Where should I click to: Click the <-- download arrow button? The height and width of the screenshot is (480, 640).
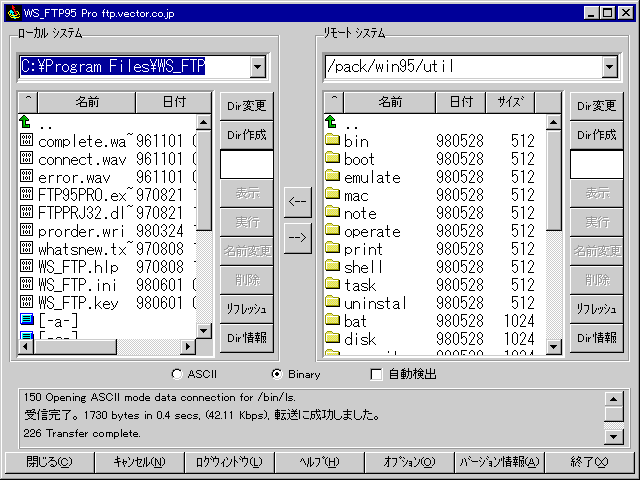click(298, 202)
